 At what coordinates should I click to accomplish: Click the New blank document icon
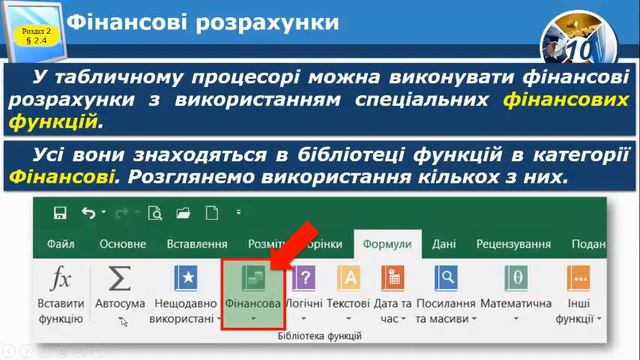tap(212, 213)
